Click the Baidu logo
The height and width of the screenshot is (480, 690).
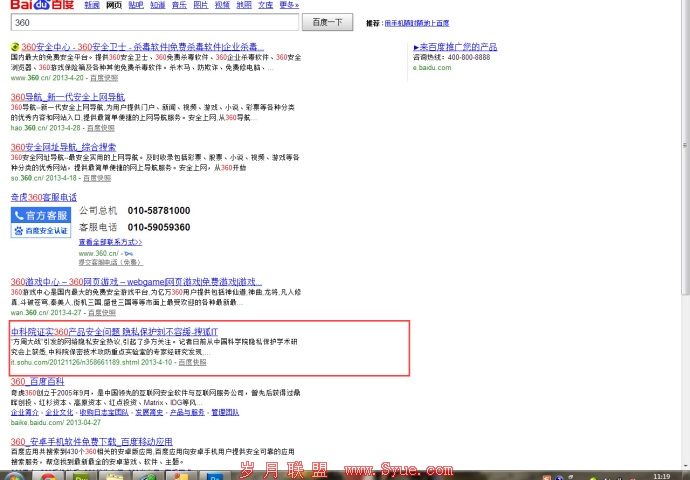42,4
